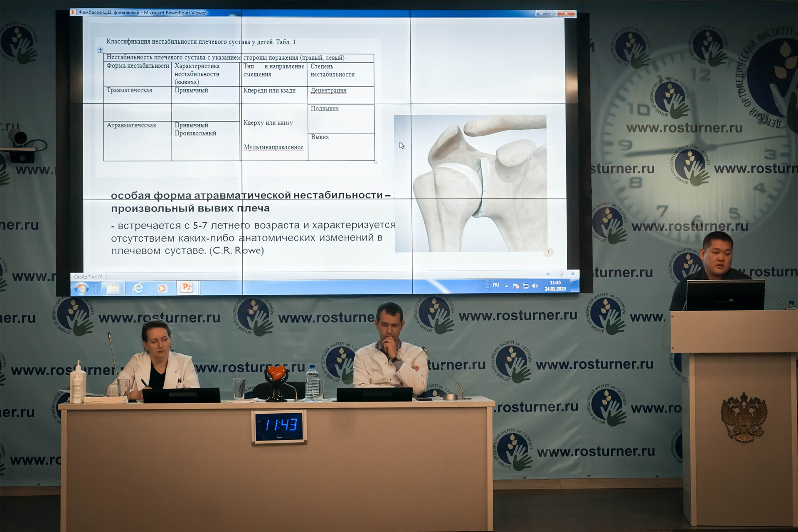Click the 'Слайд 7 из 18' status text

point(88,277)
